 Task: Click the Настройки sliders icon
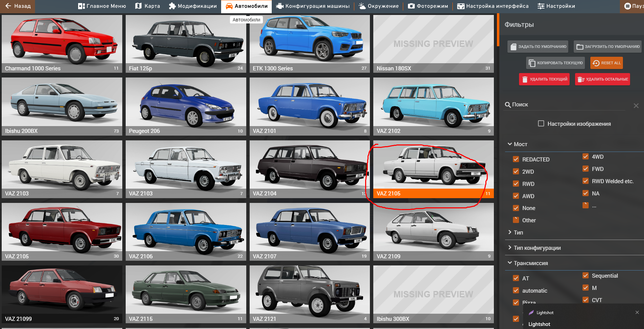pyautogui.click(x=541, y=6)
